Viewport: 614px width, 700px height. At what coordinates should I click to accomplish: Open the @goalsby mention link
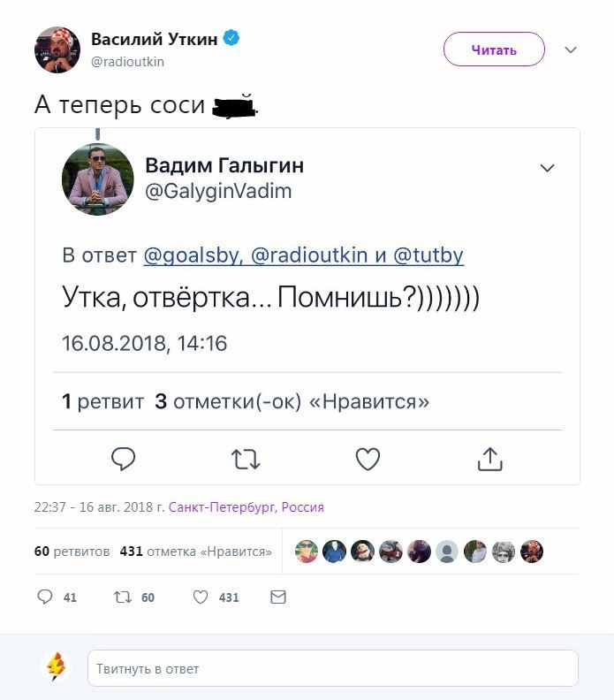tap(191, 255)
